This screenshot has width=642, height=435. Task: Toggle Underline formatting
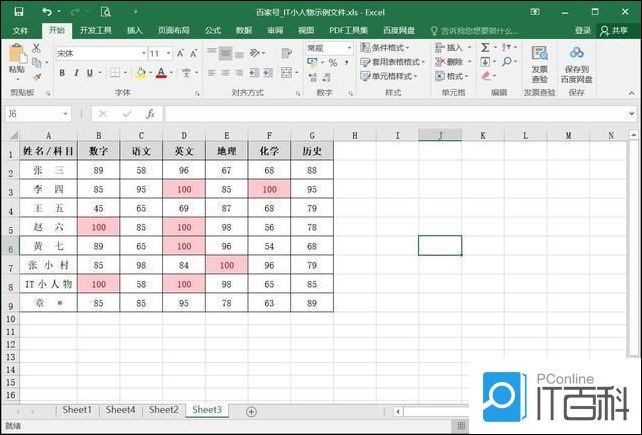tap(90, 73)
